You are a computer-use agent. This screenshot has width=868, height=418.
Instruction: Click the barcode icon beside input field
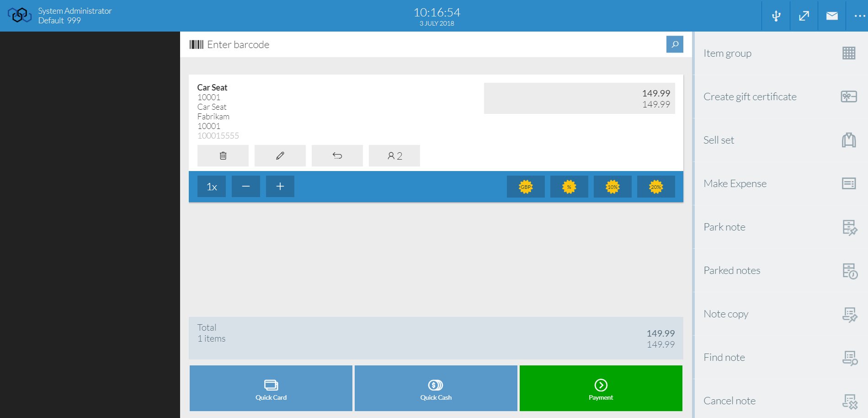197,44
